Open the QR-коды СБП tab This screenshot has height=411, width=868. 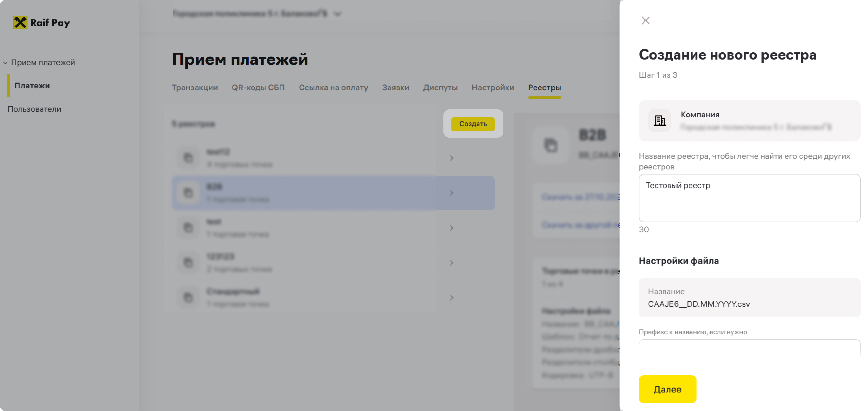click(258, 88)
